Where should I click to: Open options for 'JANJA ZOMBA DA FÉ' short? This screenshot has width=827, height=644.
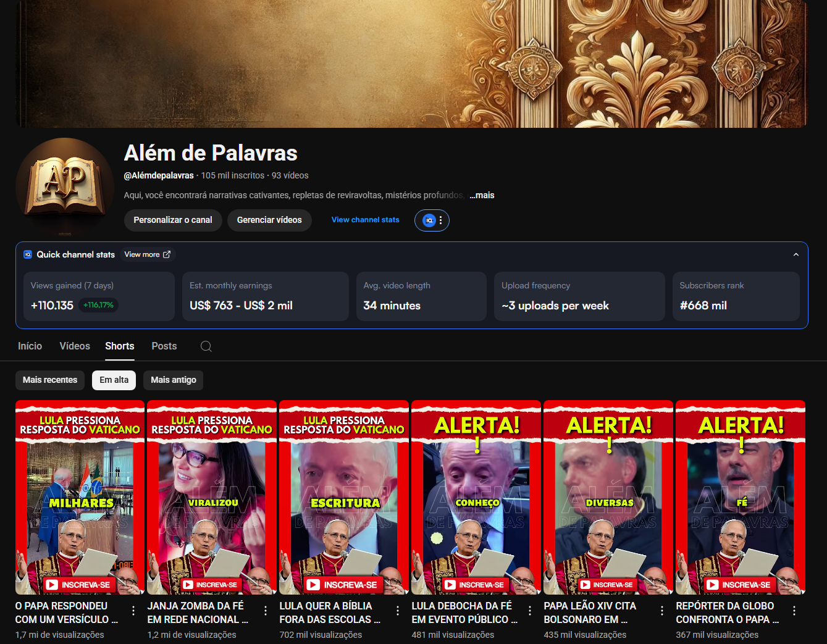coord(266,611)
